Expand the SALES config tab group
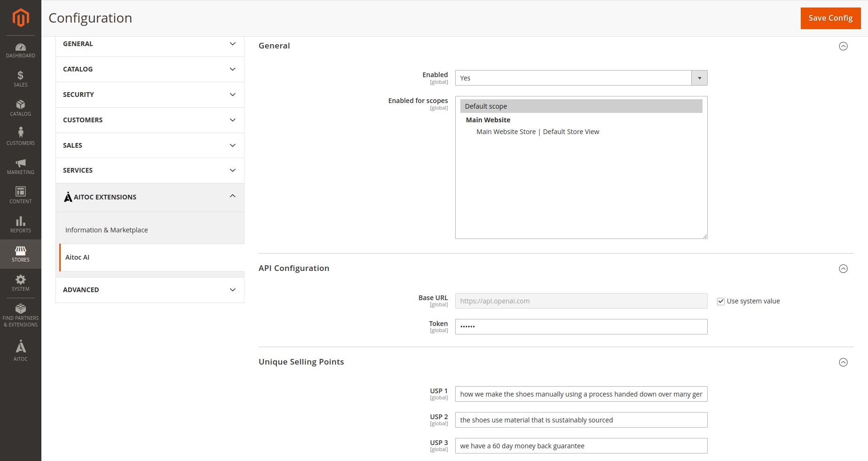Image resolution: width=868 pixels, height=461 pixels. point(150,145)
